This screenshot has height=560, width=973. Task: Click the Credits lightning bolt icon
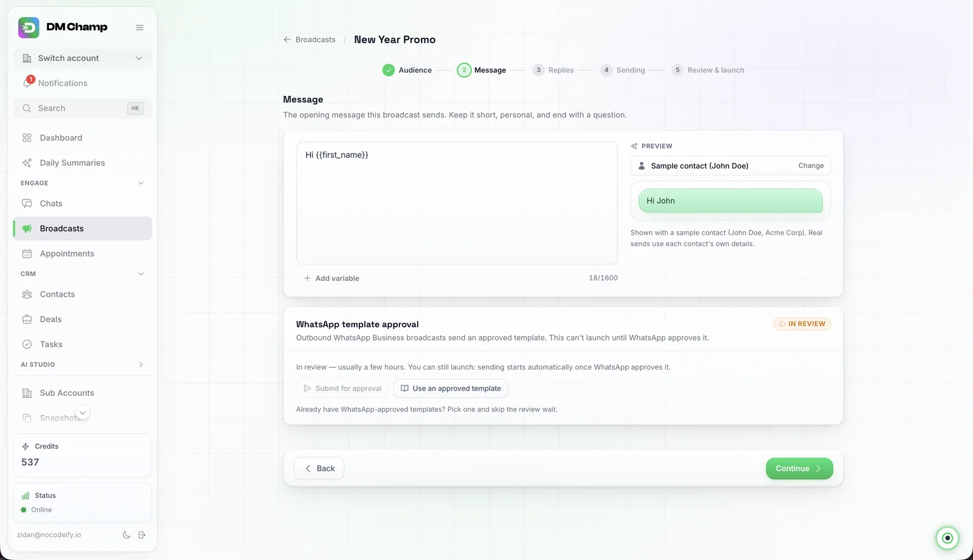click(x=26, y=446)
